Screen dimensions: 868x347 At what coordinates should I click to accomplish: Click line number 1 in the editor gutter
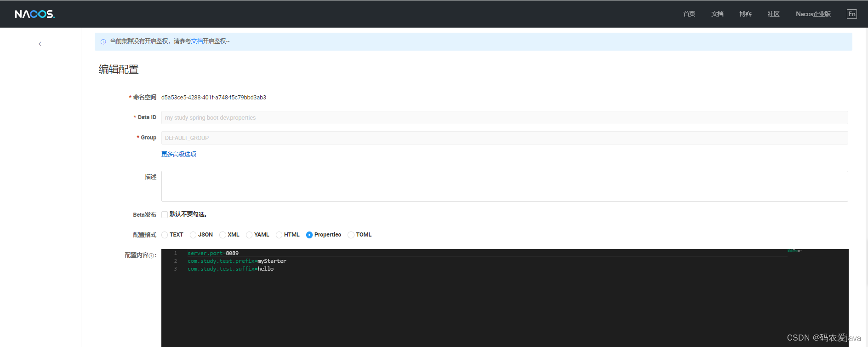(175, 253)
